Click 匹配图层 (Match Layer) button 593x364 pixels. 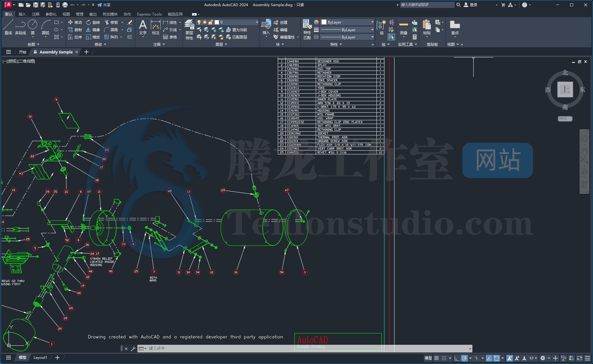pos(237,37)
